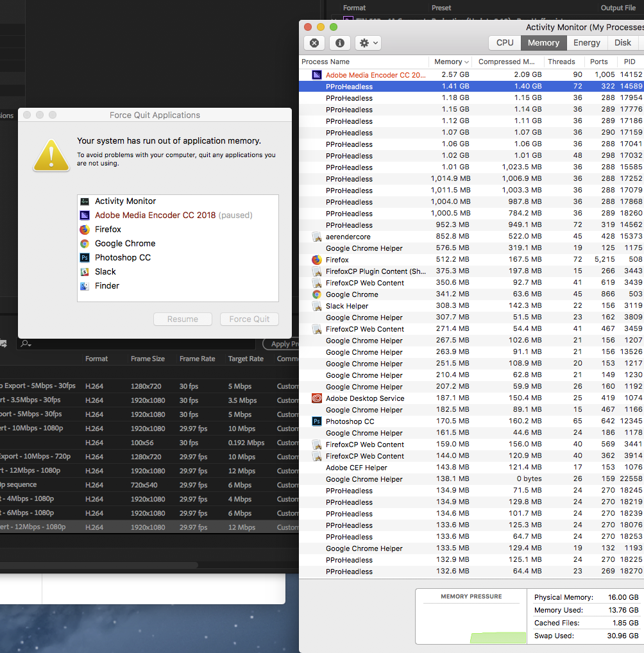Click the warning triangle icon in Force Quit dialog
Viewport: 644px width, 653px height.
click(51, 155)
